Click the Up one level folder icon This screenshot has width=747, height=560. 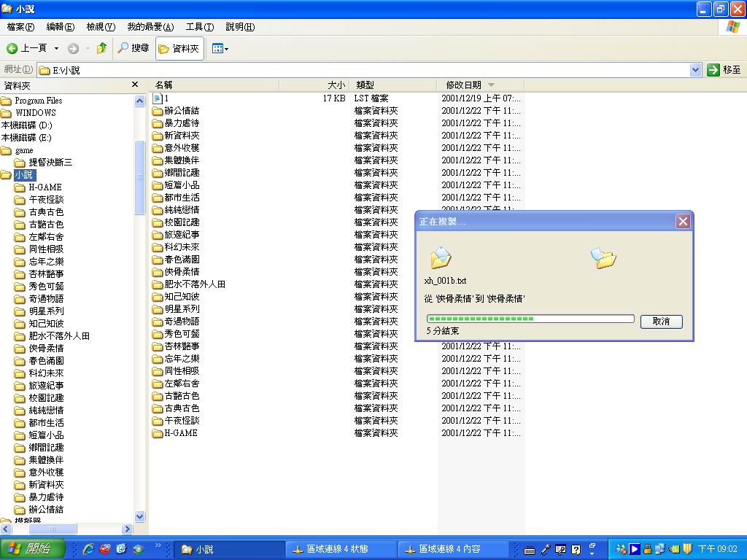pyautogui.click(x=101, y=49)
